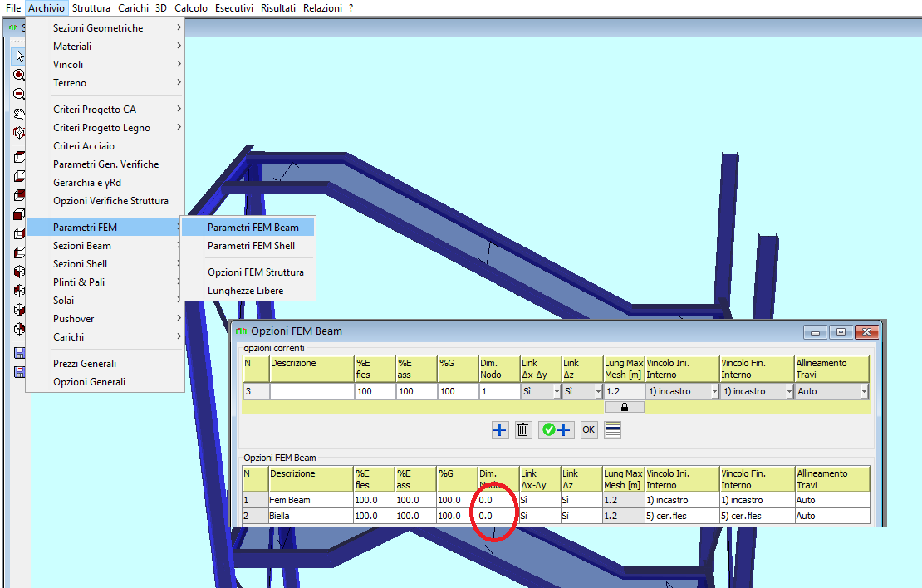This screenshot has width=922, height=588.
Task: Add a new row with the blue plus icon
Action: (500, 430)
